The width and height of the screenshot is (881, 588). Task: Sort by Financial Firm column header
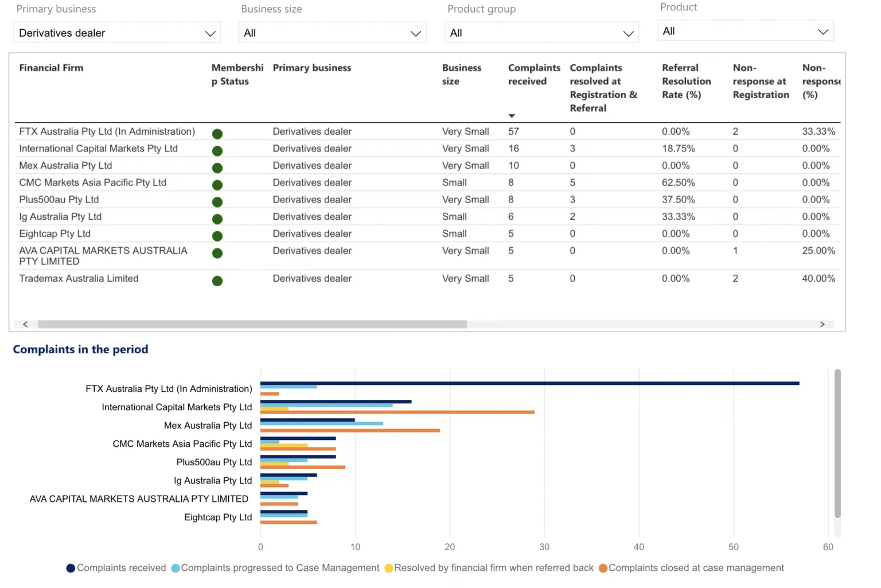(51, 68)
